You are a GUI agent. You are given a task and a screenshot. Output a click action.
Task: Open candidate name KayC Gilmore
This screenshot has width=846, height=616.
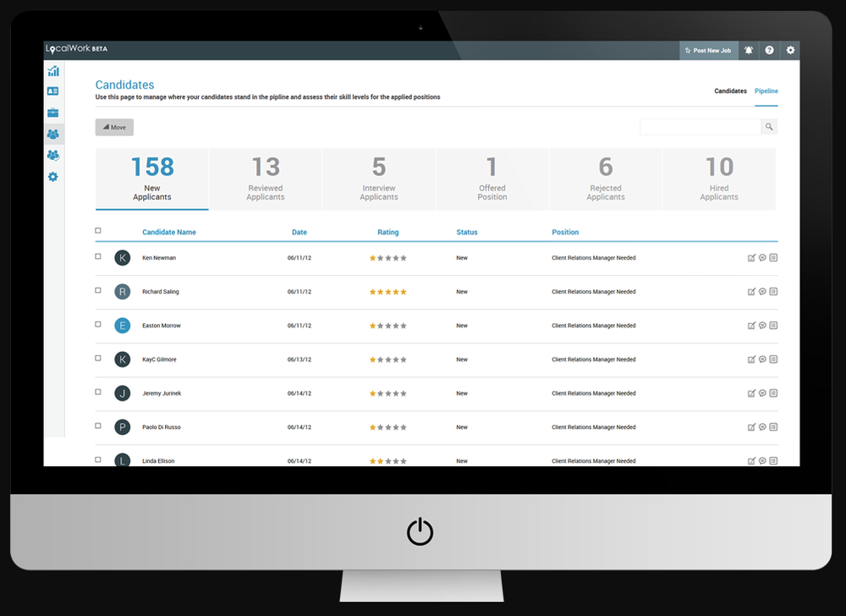(x=159, y=360)
